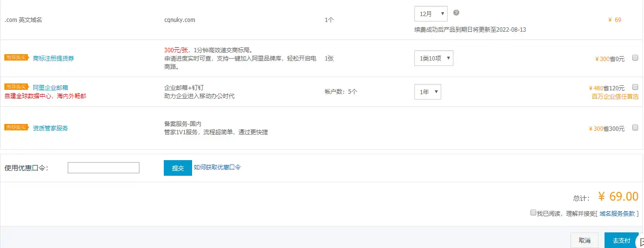The width and height of the screenshot is (644, 248).
Task: Click ¥480省120元 price text
Action: point(607,88)
